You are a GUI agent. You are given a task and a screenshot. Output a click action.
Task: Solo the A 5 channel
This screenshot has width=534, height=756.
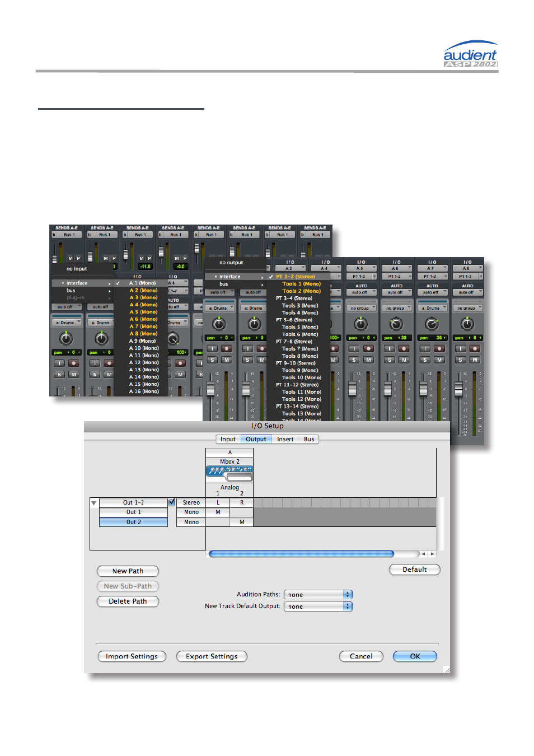(354, 360)
